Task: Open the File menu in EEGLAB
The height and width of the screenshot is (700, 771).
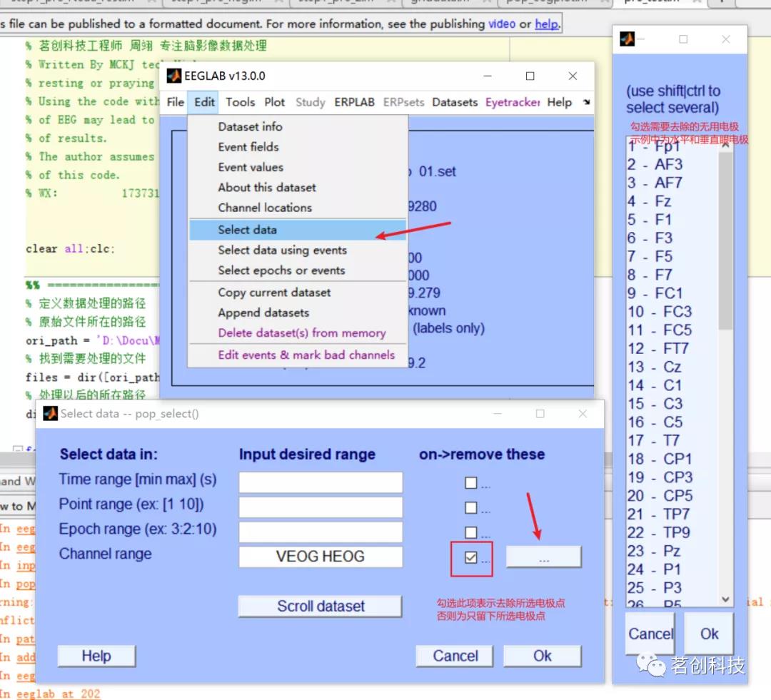Action: (x=175, y=102)
